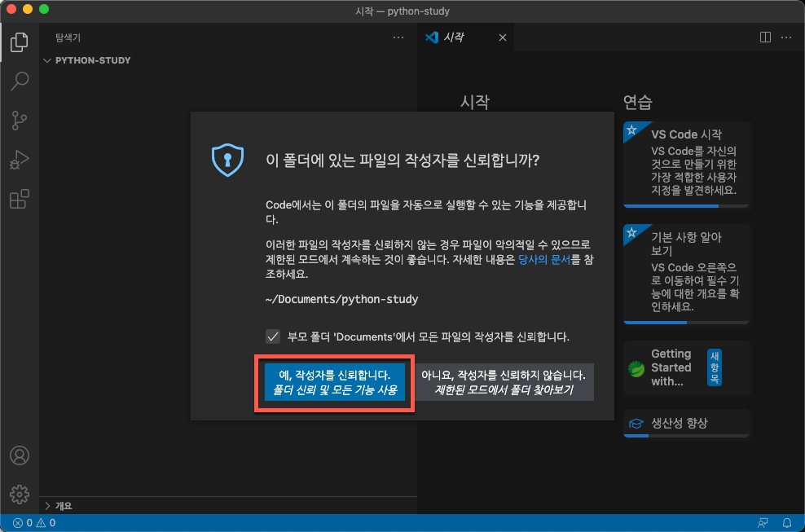Collapse the PYTHON-STUDY folder section
The image size is (805, 532).
(x=87, y=60)
